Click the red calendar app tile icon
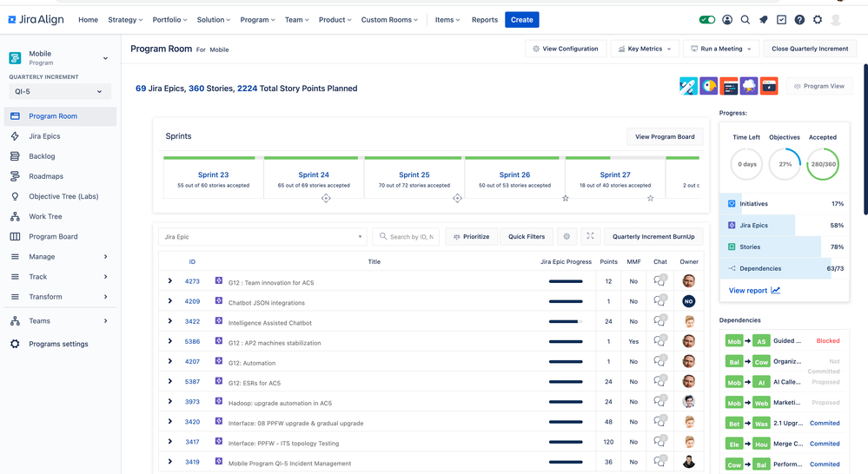 [x=769, y=86]
